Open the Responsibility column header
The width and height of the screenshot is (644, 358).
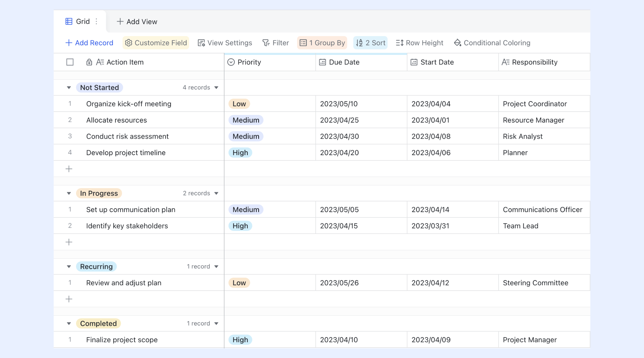coord(544,62)
